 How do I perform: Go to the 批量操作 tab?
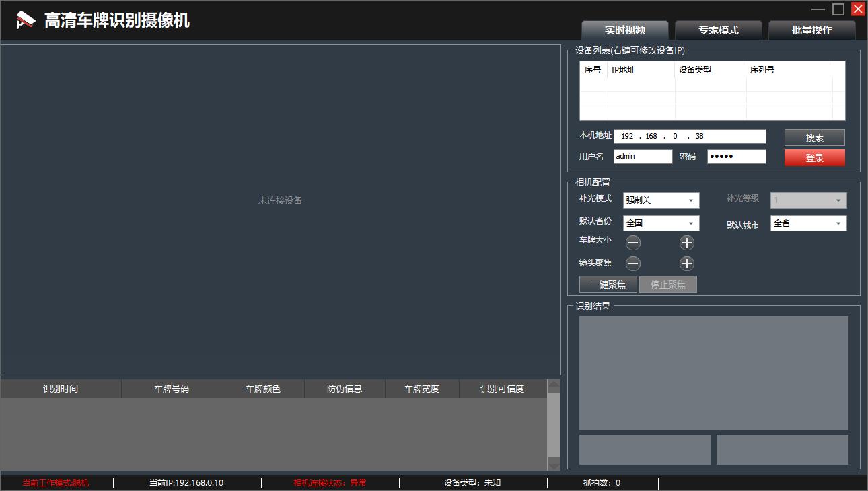pos(811,30)
